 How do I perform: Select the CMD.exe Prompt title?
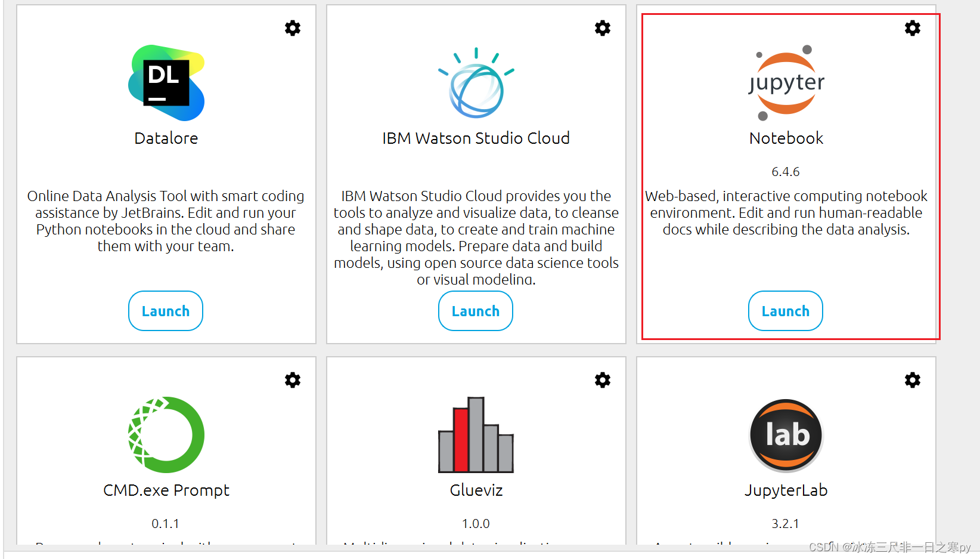click(x=166, y=490)
